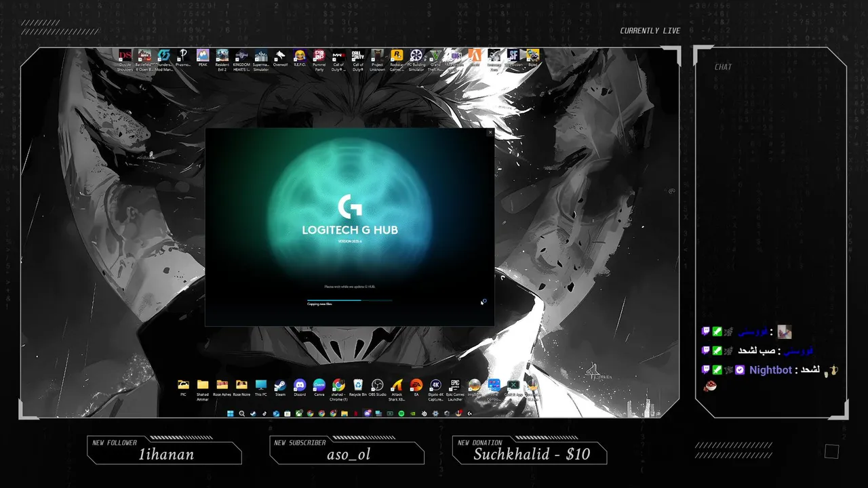Open the PIC folder on desktop
This screenshot has height=488, width=868.
tap(183, 388)
